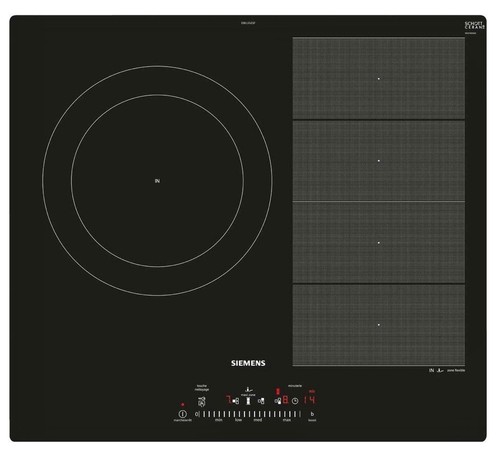Tap the minuterie clock timer icon

pos(295,401)
